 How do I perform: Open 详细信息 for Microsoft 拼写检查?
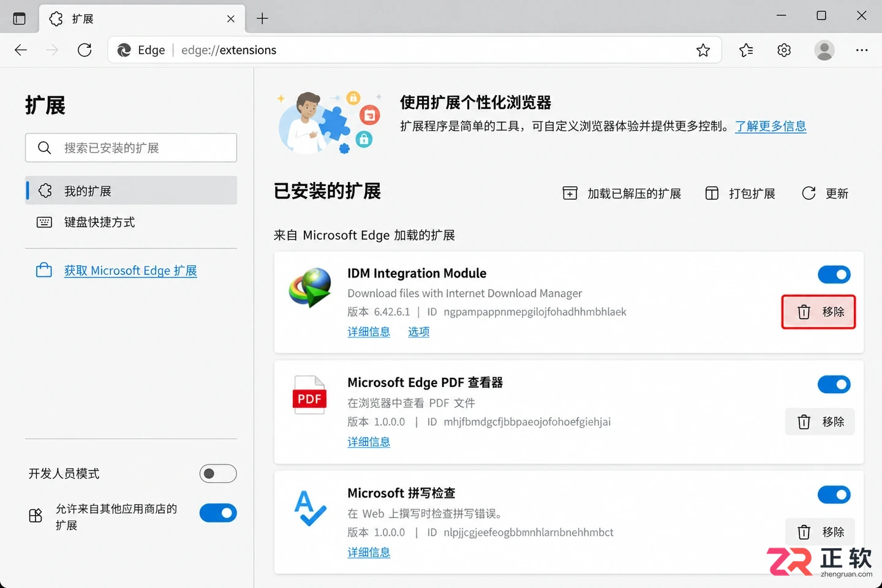point(369,552)
